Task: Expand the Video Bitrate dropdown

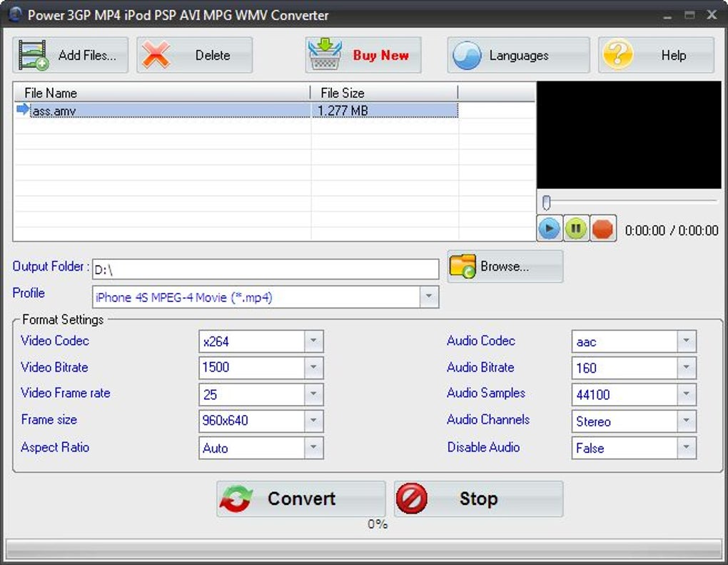Action: (x=313, y=368)
